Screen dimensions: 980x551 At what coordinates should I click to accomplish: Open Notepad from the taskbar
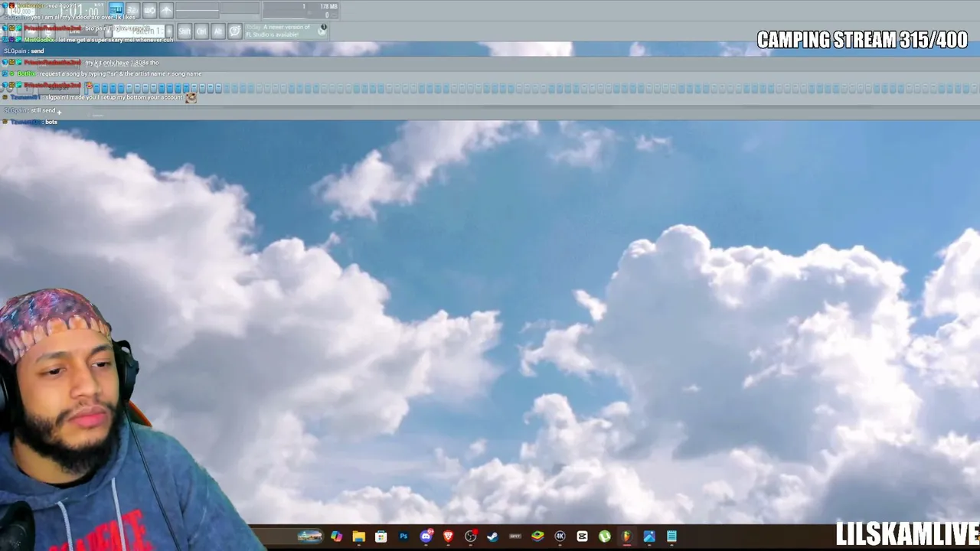click(x=671, y=536)
